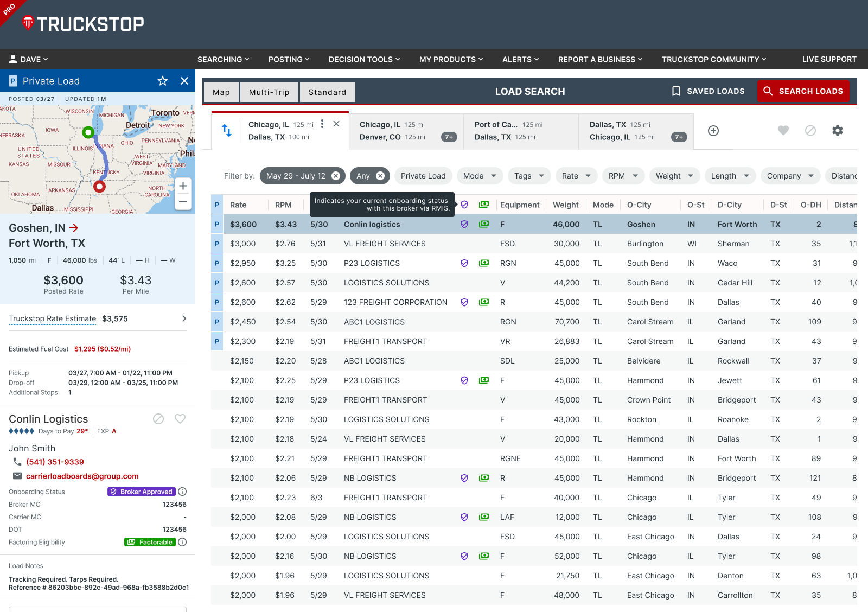This screenshot has width=868, height=612.
Task: Open SAVED LOADS
Action: [708, 91]
